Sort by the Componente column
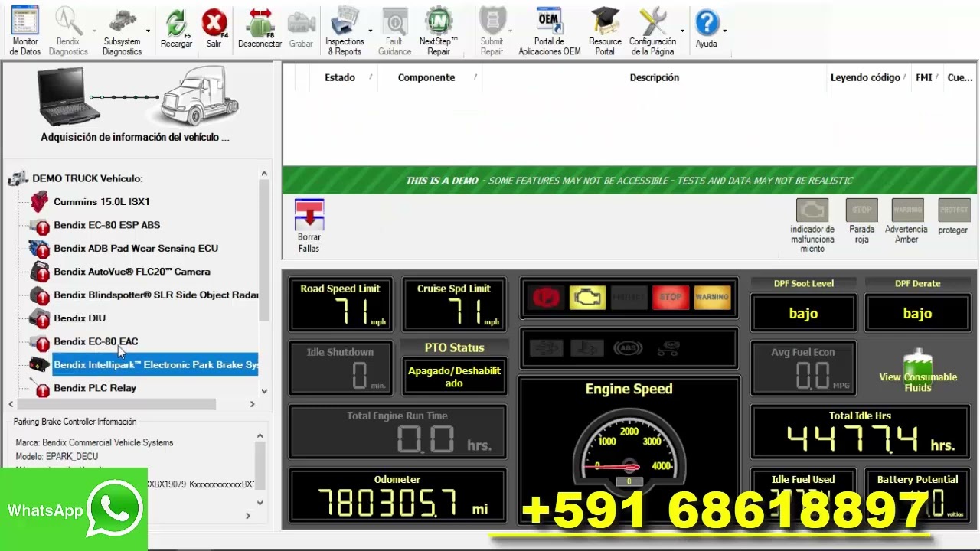The image size is (980, 551). coord(426,77)
